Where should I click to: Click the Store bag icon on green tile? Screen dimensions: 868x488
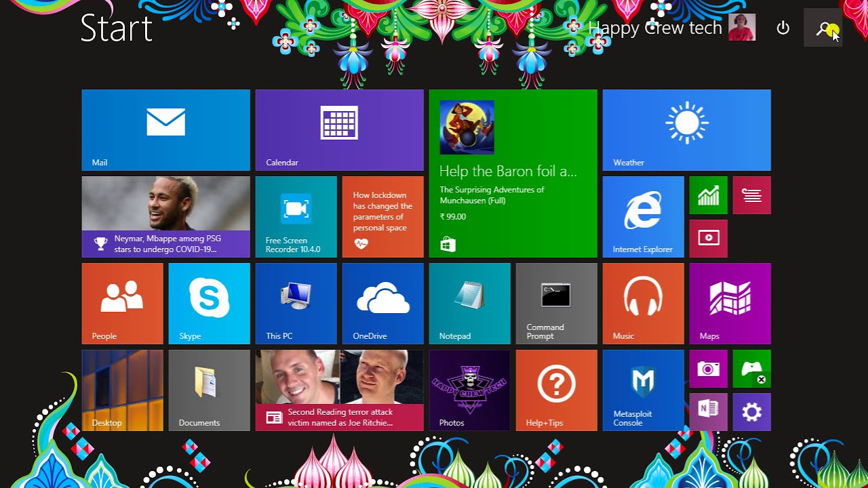[x=448, y=245]
